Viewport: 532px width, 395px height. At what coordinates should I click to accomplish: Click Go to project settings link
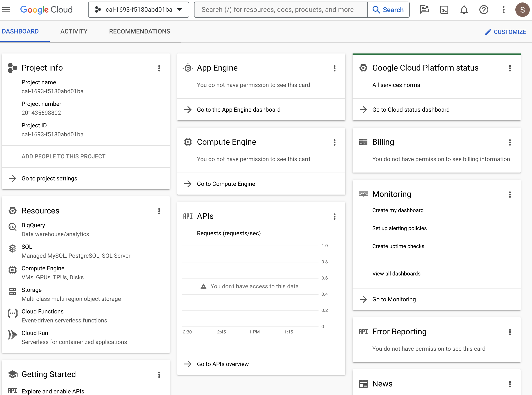[49, 178]
